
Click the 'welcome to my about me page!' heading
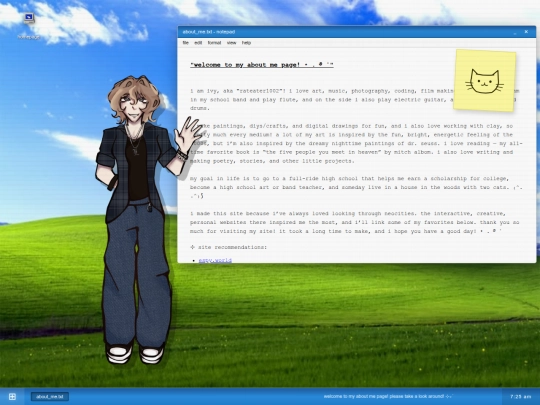tap(262, 65)
